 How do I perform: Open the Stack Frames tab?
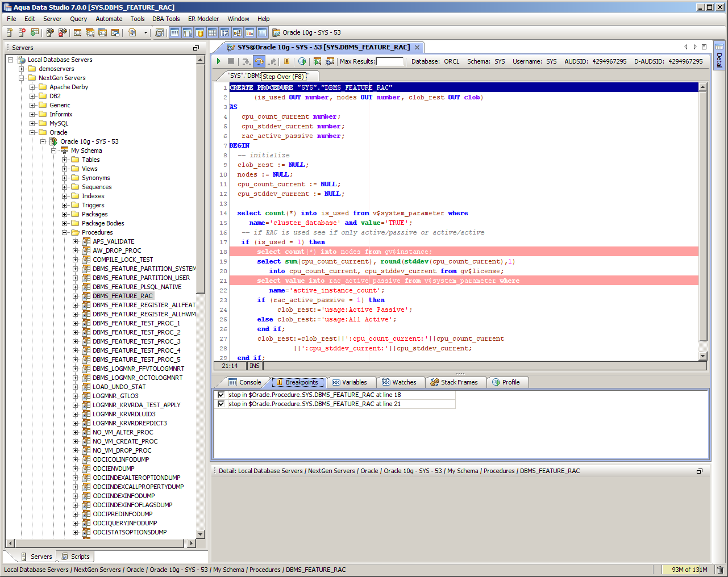pyautogui.click(x=454, y=382)
